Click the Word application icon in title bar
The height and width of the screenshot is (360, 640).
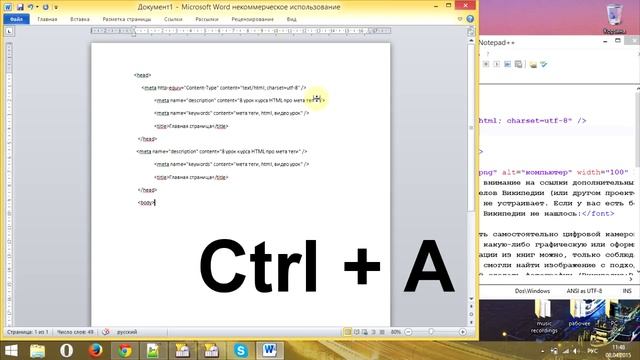click(8, 7)
